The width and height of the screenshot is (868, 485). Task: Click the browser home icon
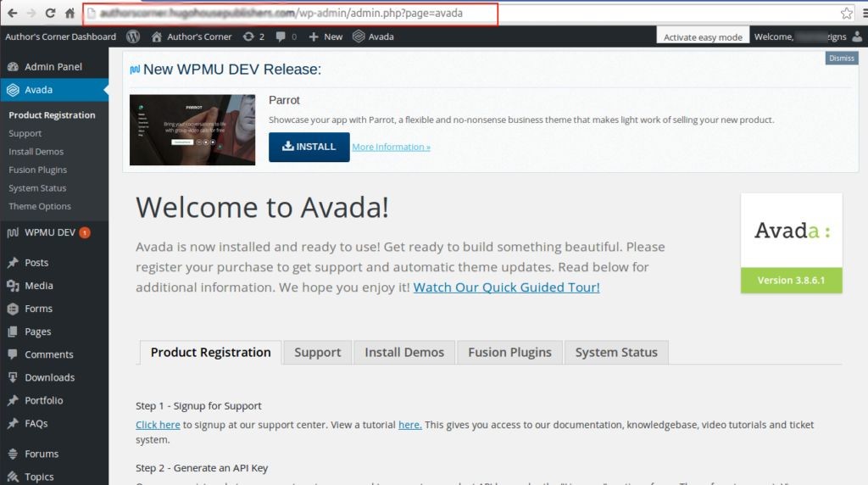(x=70, y=14)
